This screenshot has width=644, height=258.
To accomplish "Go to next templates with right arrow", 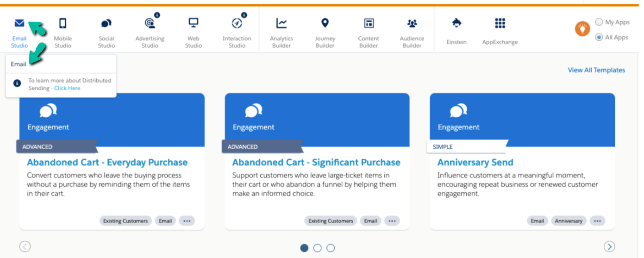I will click(x=610, y=246).
